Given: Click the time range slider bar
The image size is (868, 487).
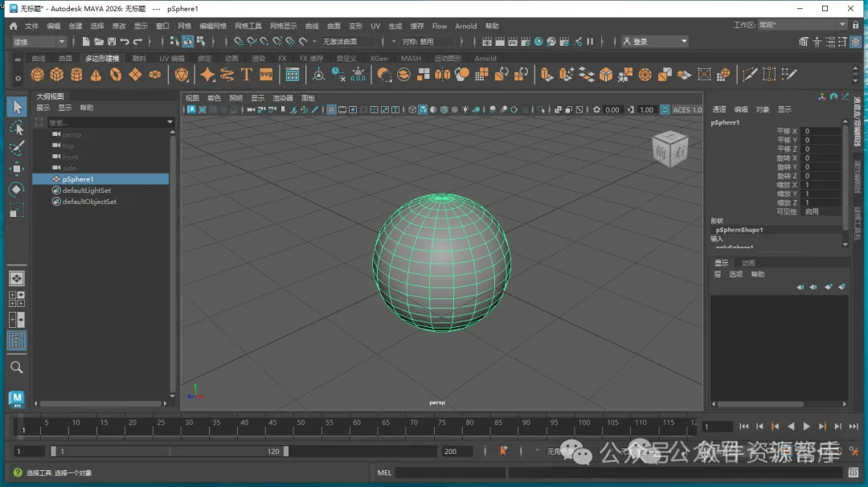Looking at the screenshot, I should pos(169,452).
